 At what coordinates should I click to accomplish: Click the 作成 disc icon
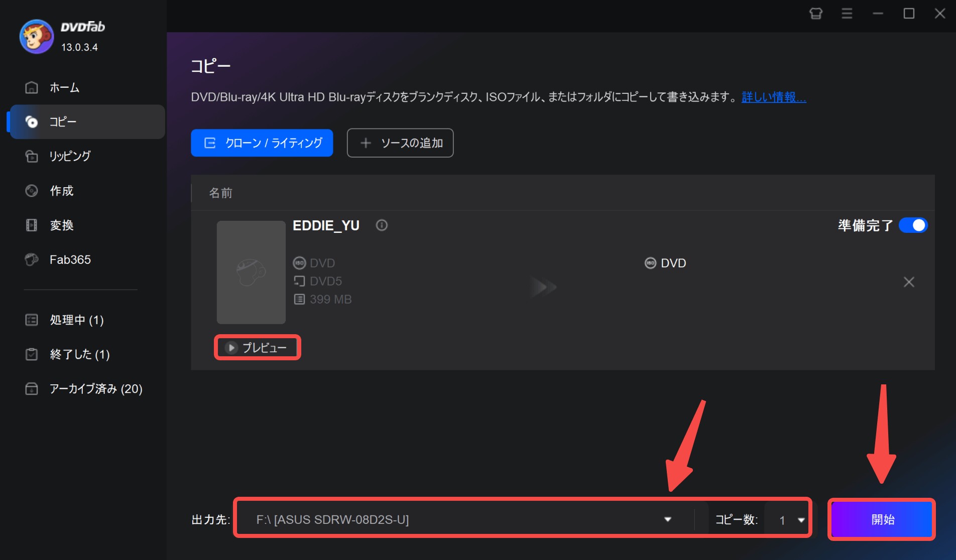(32, 191)
